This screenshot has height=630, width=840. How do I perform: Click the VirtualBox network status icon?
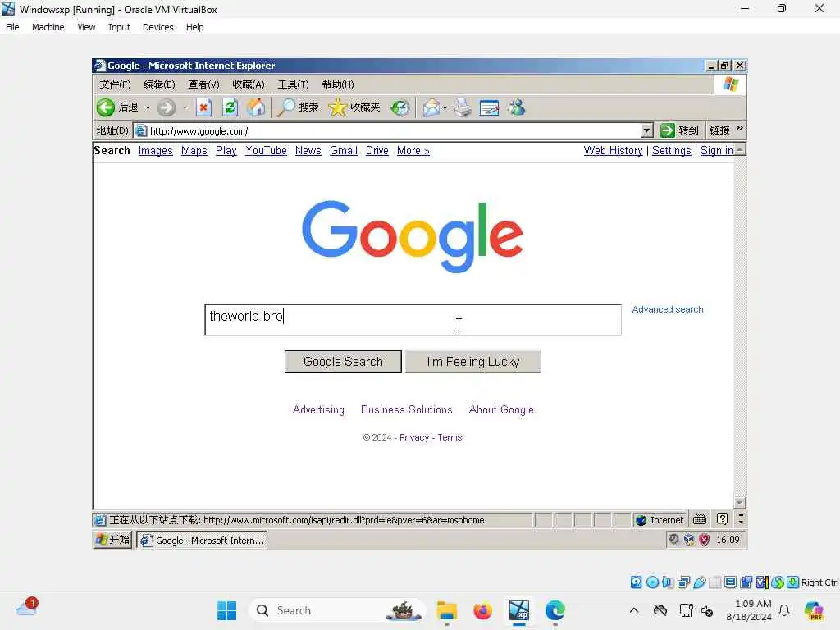pos(683,582)
